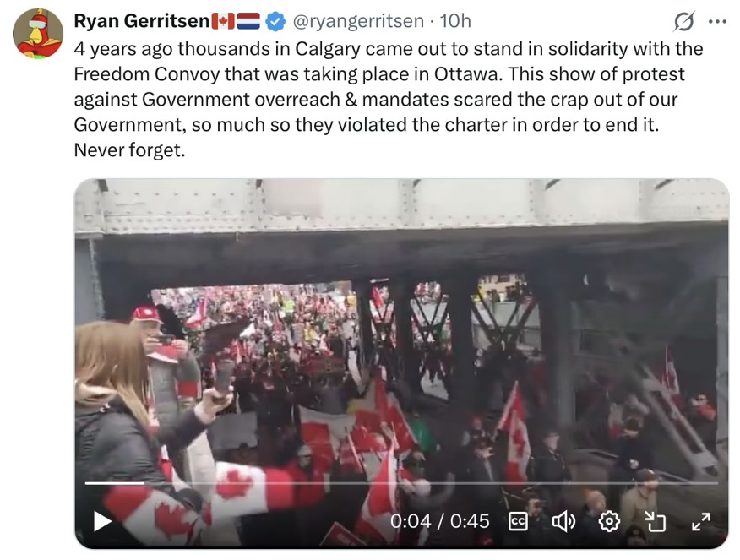The image size is (740, 560).
Task: Play the Calgary protest video
Action: pos(102,521)
